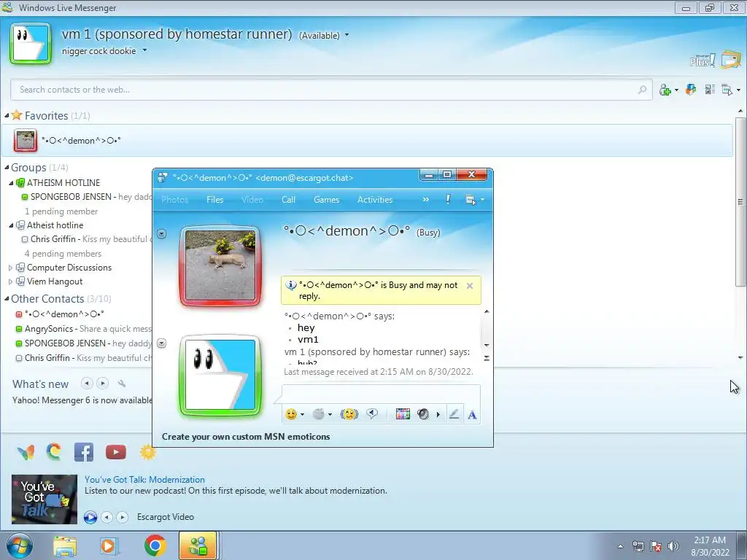
Task: Open Files menu in chat window
Action: 215,200
